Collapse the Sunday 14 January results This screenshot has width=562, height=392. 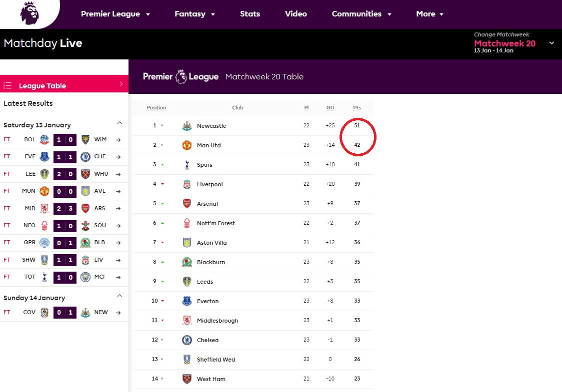click(119, 296)
